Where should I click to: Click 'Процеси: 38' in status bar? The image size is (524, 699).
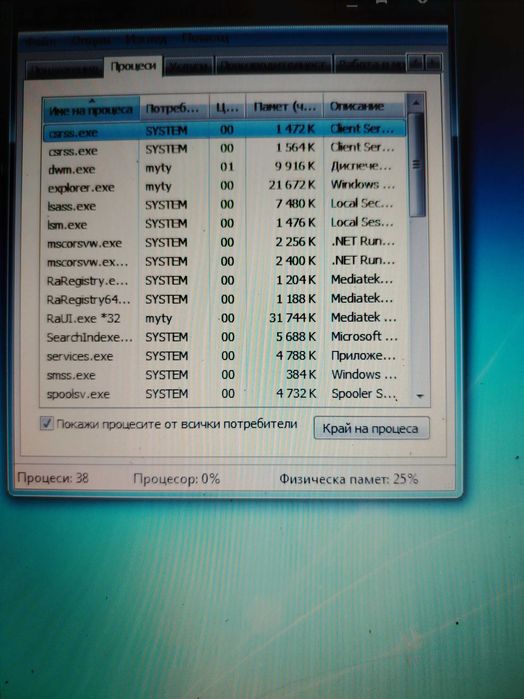(53, 478)
